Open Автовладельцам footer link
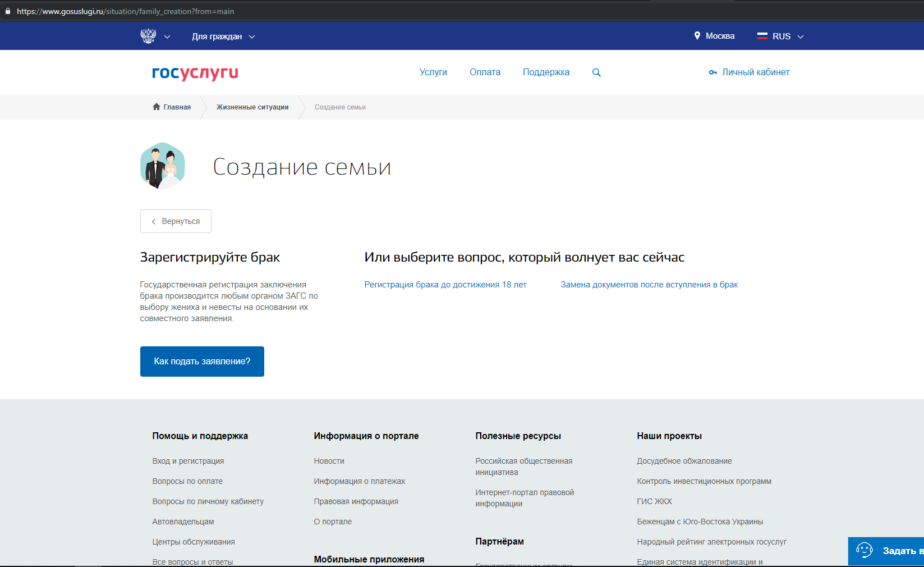Viewport: 924px width, 567px height. point(183,522)
